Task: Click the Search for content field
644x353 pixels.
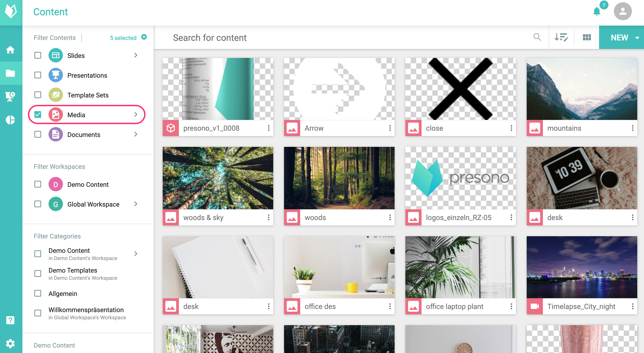Action: [x=350, y=38]
